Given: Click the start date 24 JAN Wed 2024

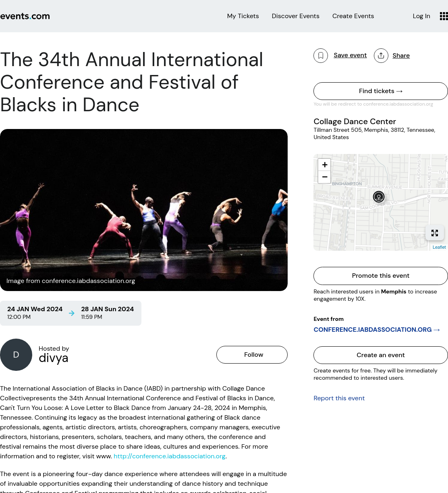Looking at the screenshot, I should 35,309.
